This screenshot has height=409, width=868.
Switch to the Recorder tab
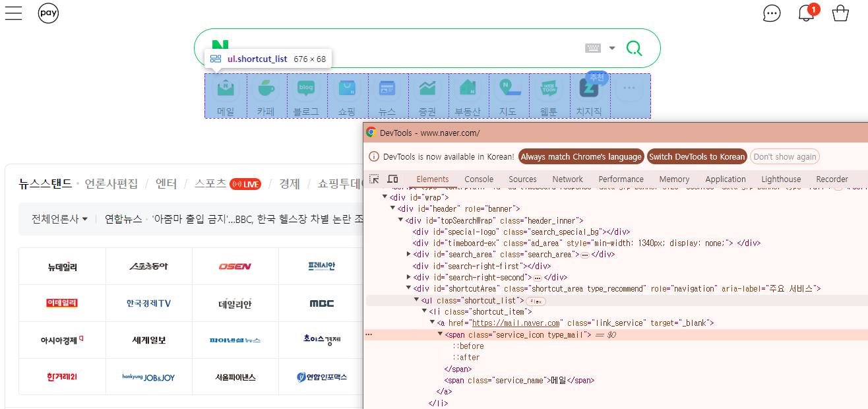tap(832, 179)
